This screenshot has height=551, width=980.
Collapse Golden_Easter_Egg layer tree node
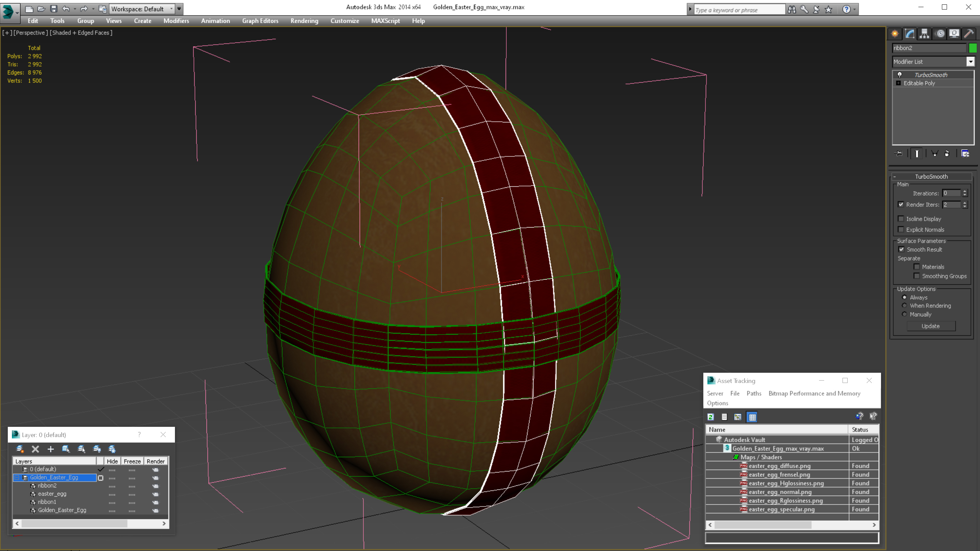coord(17,478)
